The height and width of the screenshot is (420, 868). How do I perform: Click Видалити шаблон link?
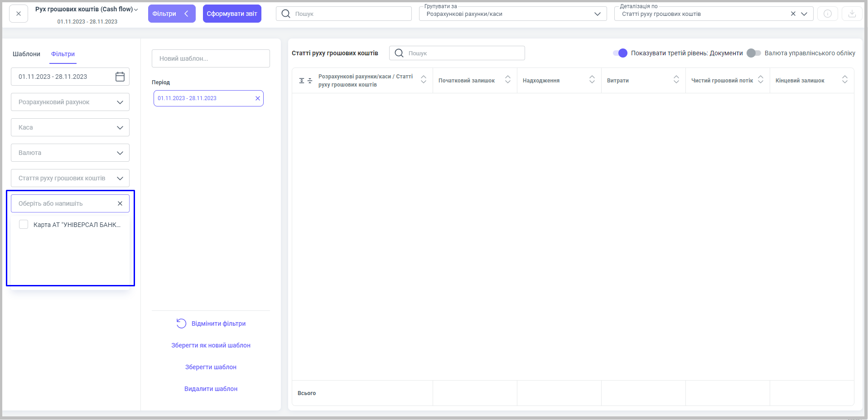211,389
